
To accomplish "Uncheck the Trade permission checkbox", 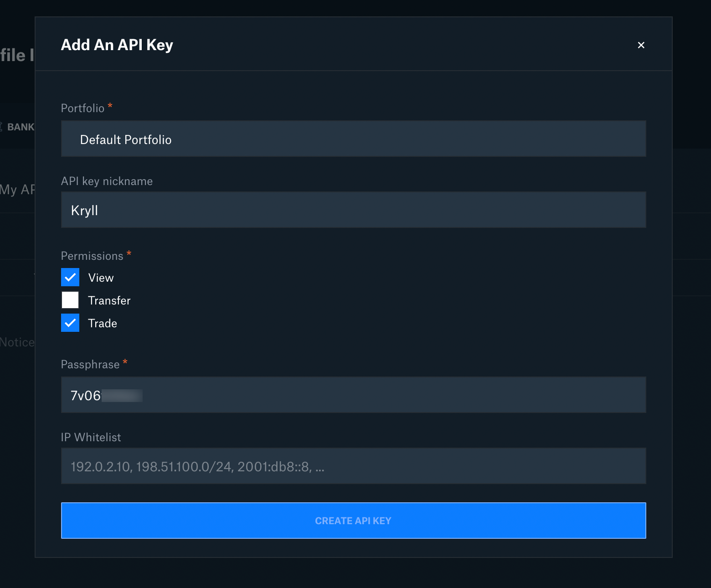I will click(x=70, y=323).
